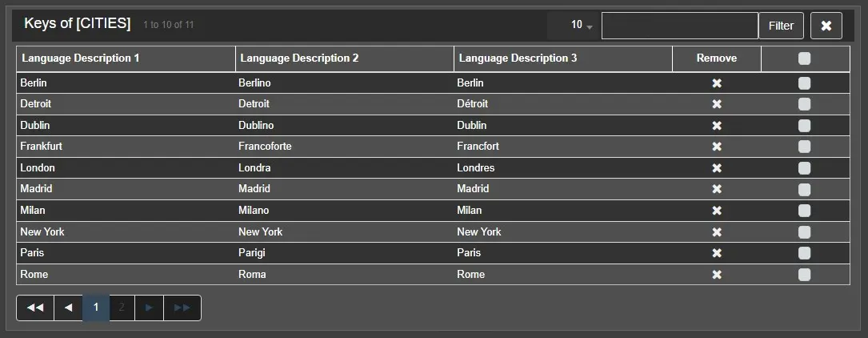Viewport: 868px width, 338px height.
Task: Close the Keys of CITIES panel
Action: pyautogui.click(x=826, y=26)
